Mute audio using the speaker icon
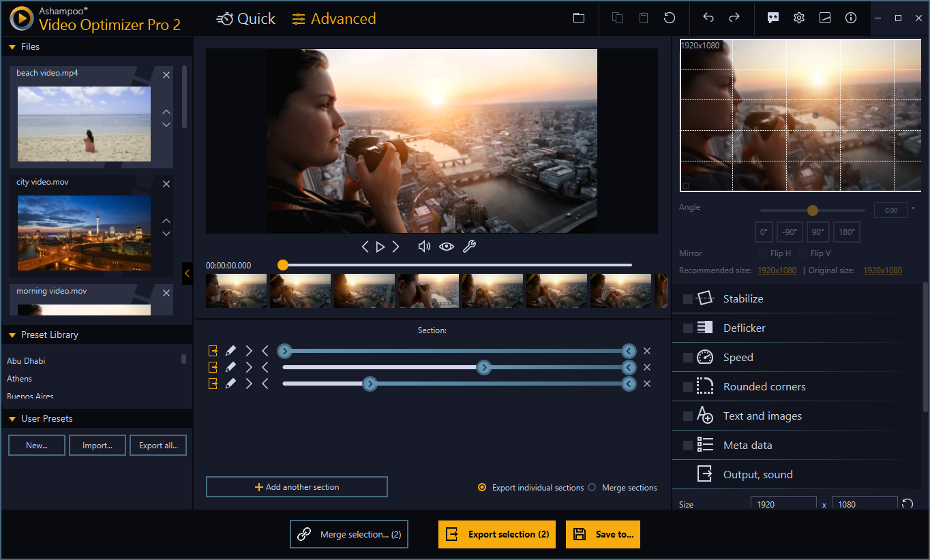 pos(424,246)
